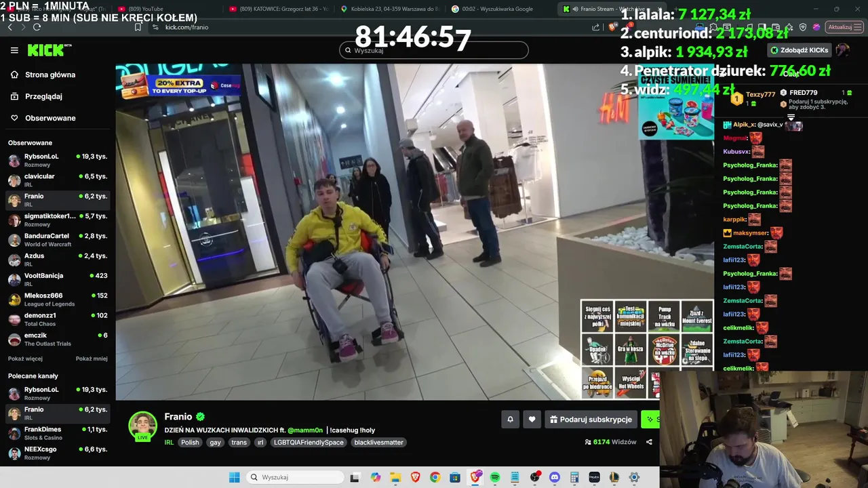Click the share icon beside viewer count
The width and height of the screenshot is (868, 488).
649,442
